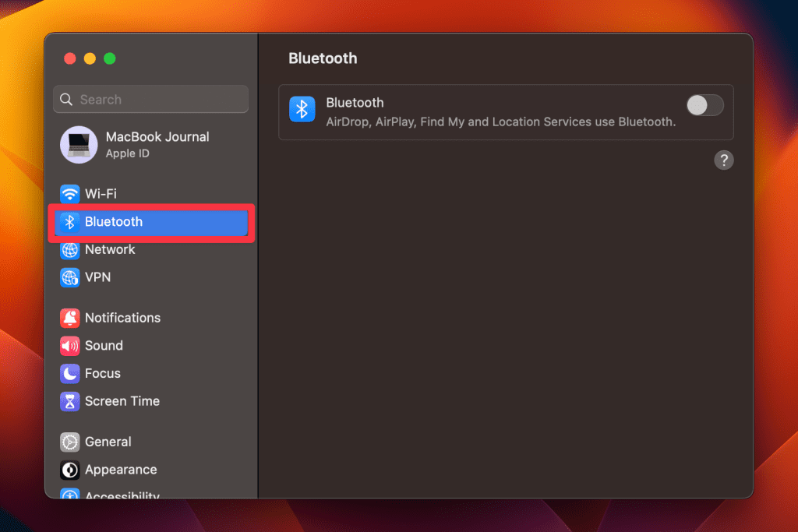Open Screen Time settings label
The image size is (798, 532).
click(x=122, y=401)
